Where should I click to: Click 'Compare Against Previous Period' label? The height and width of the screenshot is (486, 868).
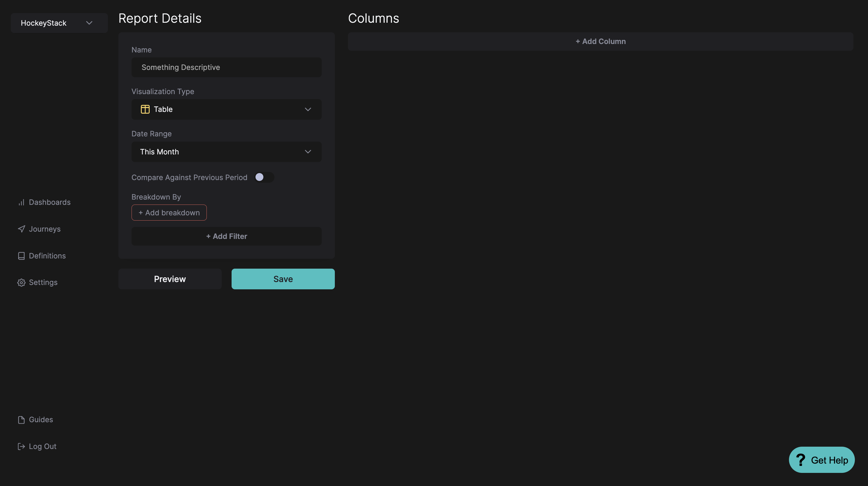pos(189,177)
